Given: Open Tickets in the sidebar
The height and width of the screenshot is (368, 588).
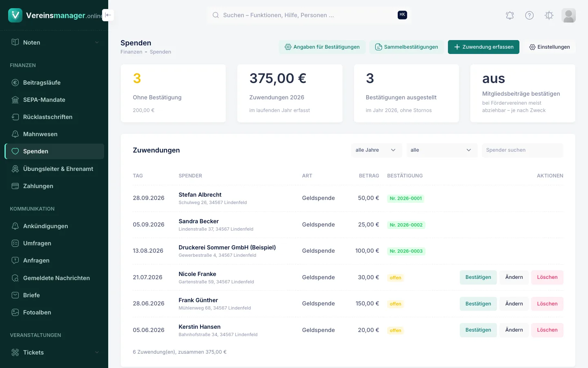Looking at the screenshot, I should pyautogui.click(x=54, y=352).
